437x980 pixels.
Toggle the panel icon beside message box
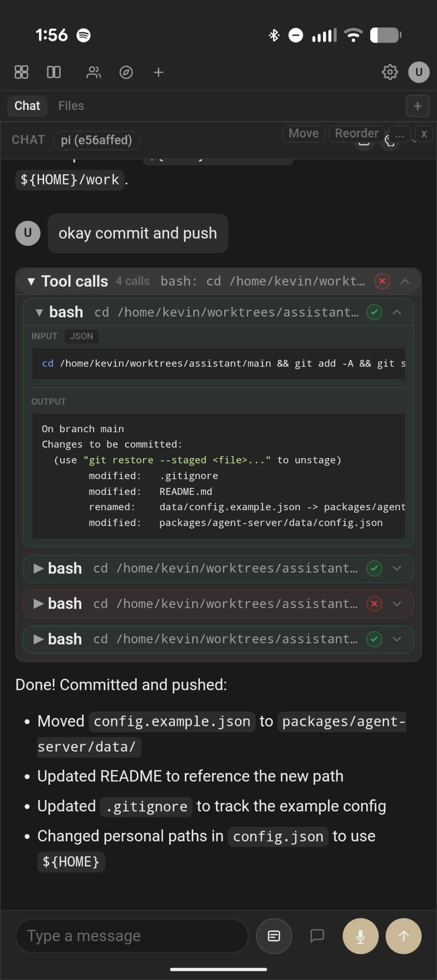(x=274, y=936)
